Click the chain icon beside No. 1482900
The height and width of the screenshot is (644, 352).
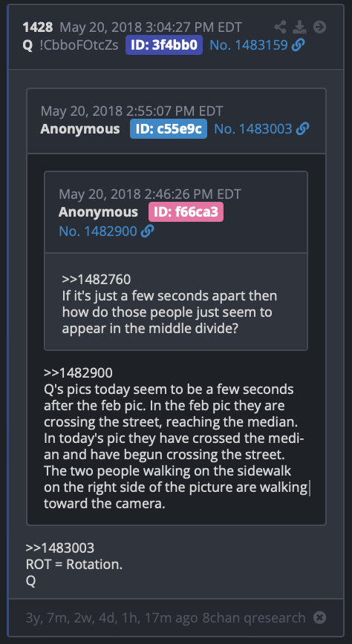(147, 231)
